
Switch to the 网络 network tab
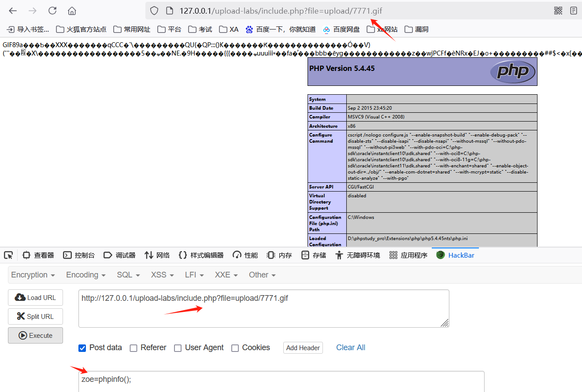157,255
